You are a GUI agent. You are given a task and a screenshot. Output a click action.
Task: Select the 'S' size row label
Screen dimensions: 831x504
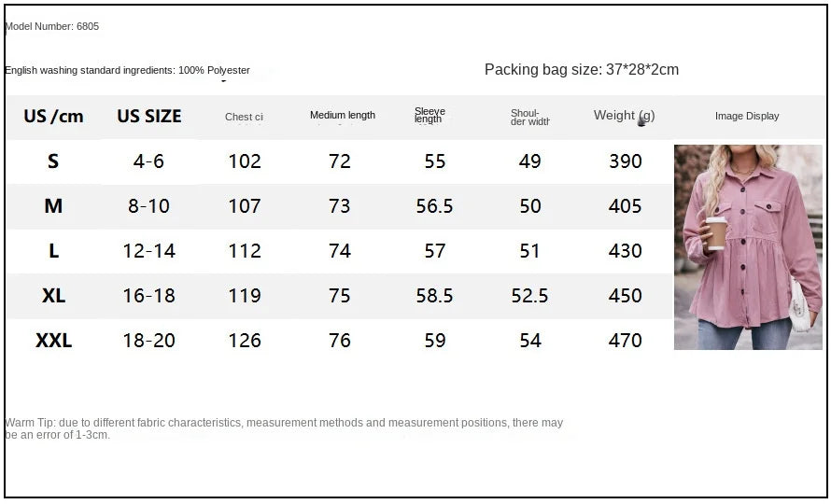tap(53, 161)
